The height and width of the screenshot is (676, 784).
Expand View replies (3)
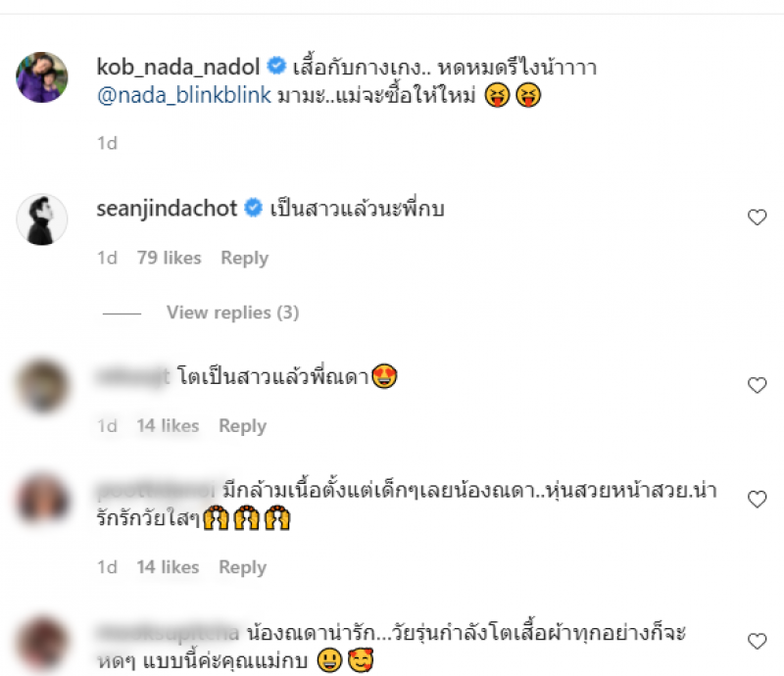[232, 313]
